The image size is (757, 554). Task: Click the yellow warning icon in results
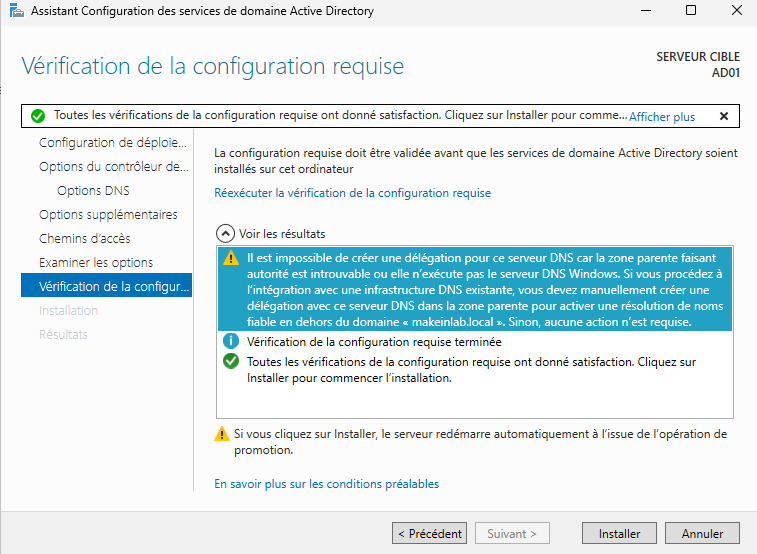(231, 258)
